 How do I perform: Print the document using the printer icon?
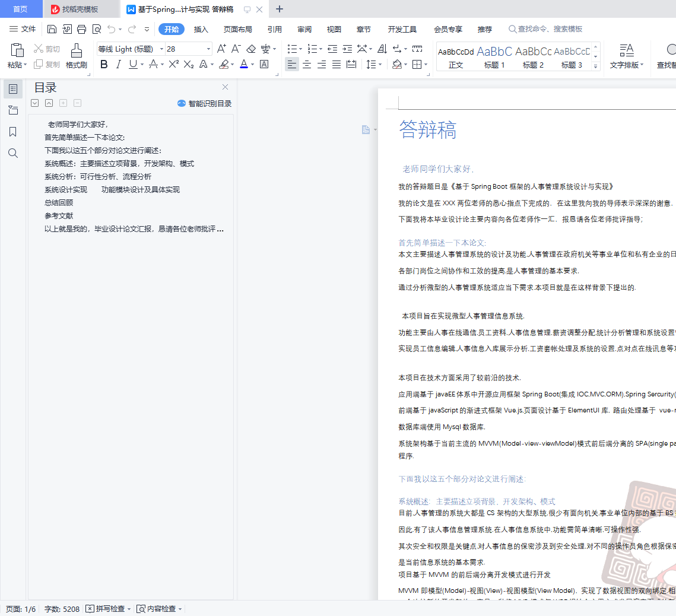pyautogui.click(x=81, y=29)
